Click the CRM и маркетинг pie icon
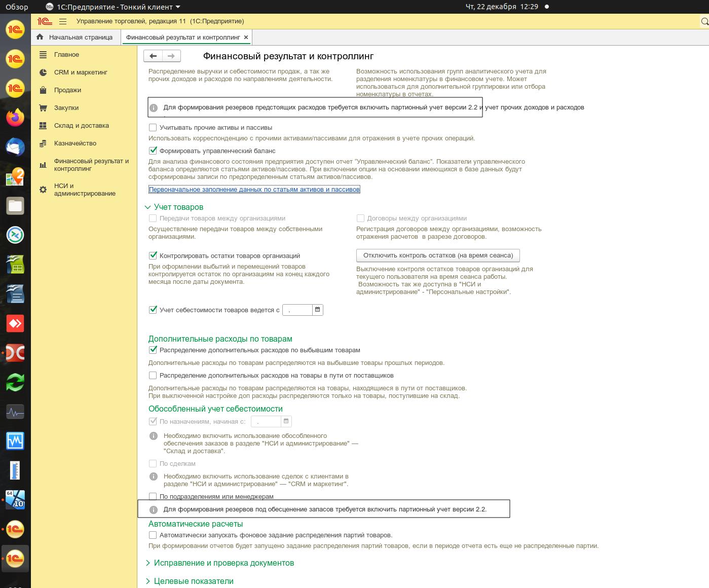 pos(44,72)
